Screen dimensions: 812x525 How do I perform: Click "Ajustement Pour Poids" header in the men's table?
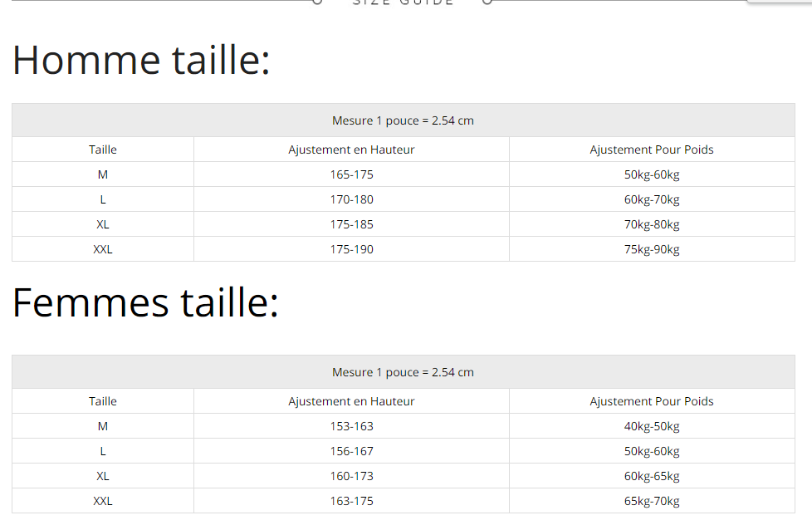pyautogui.click(x=652, y=150)
